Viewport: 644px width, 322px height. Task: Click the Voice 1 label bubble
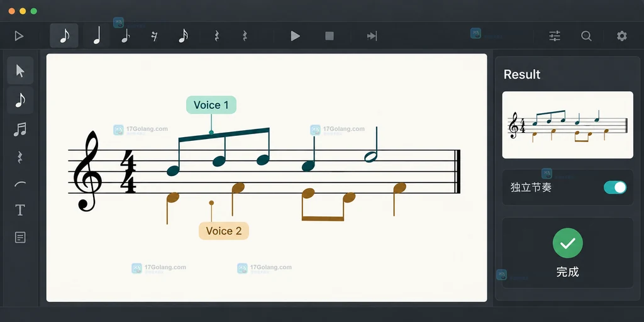point(211,105)
